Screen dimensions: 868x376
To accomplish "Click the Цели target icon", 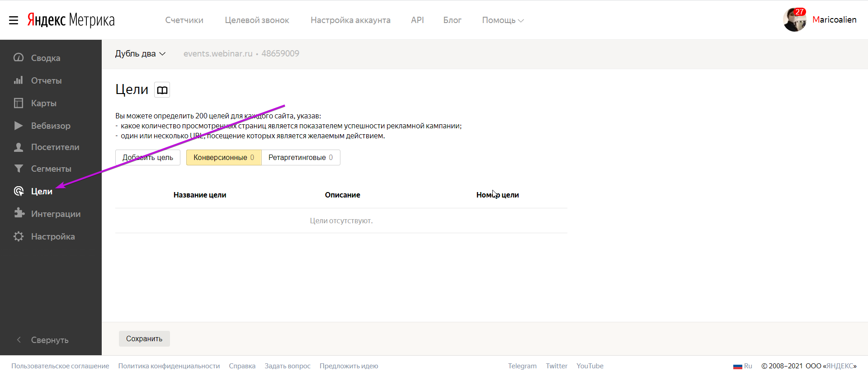I will pyautogui.click(x=19, y=191).
